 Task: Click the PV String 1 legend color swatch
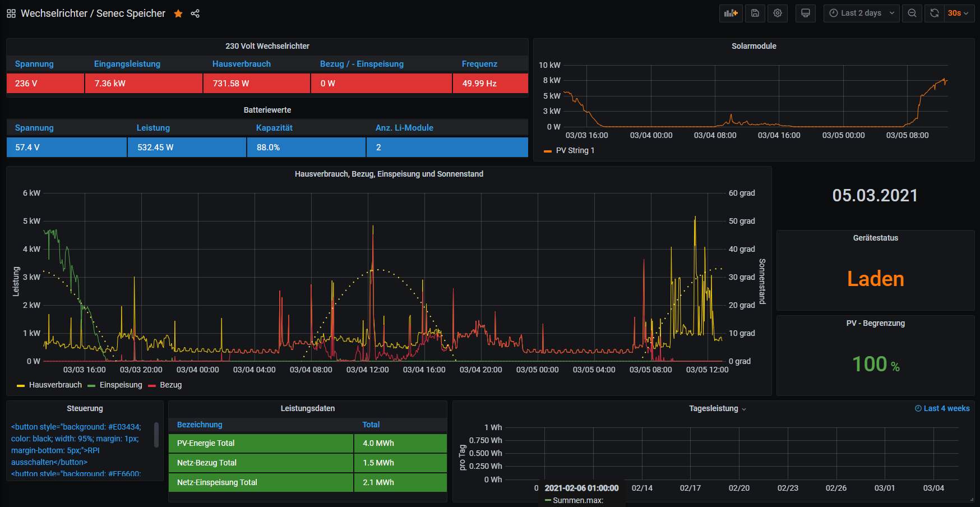548,151
